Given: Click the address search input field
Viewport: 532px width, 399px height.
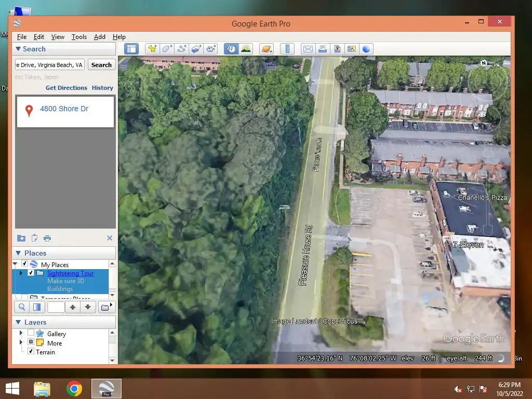Looking at the screenshot, I should tap(49, 65).
